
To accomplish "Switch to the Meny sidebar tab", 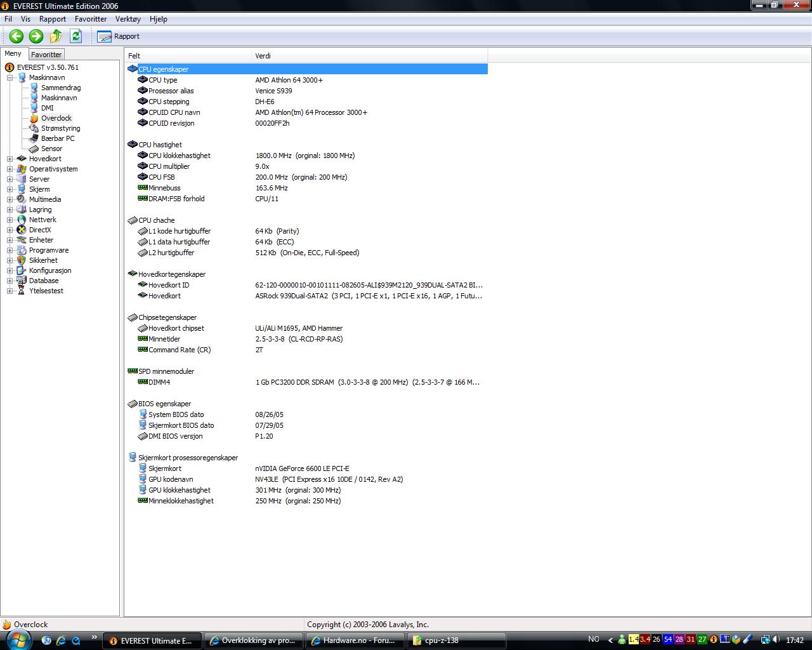I will [13, 54].
